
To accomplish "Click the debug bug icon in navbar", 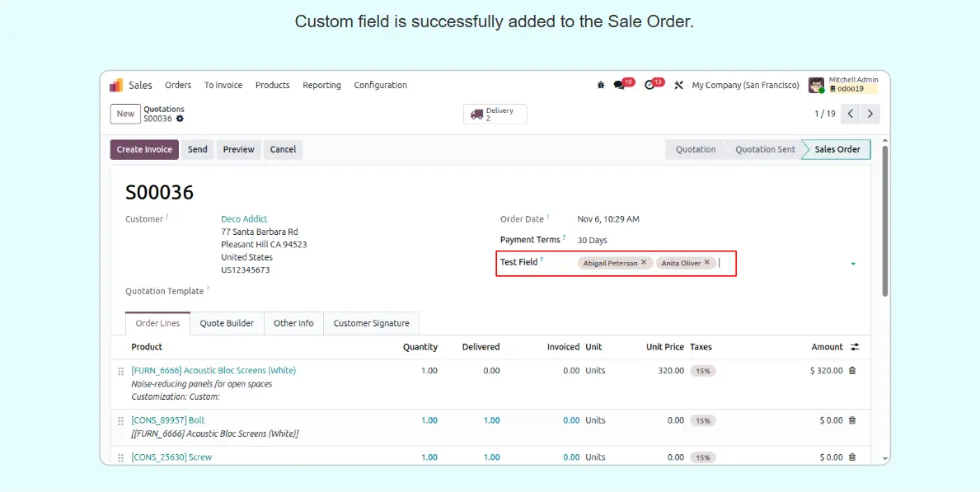I will (x=601, y=85).
